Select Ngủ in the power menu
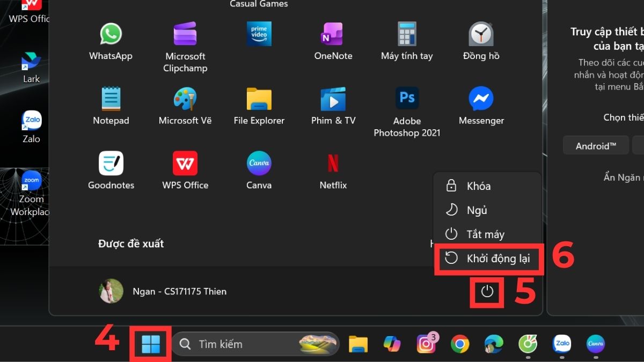This screenshot has height=362, width=644. coord(487,210)
